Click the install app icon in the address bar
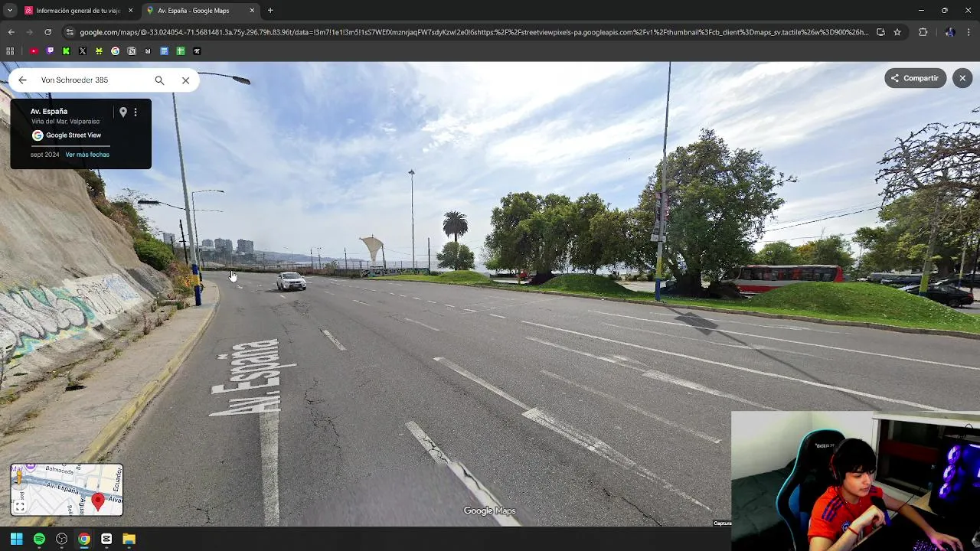The image size is (980, 551). [x=880, y=32]
